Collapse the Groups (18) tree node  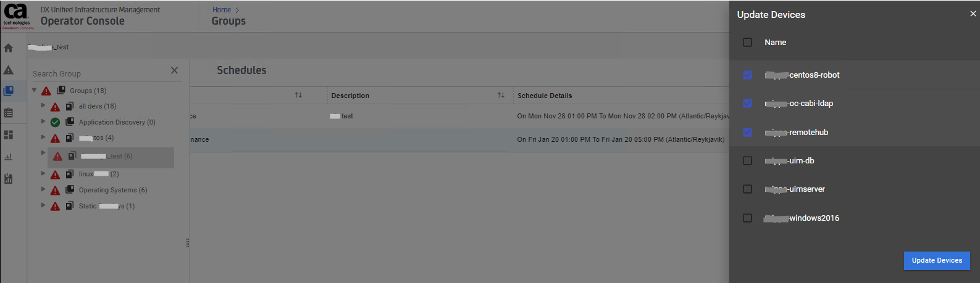(x=35, y=90)
